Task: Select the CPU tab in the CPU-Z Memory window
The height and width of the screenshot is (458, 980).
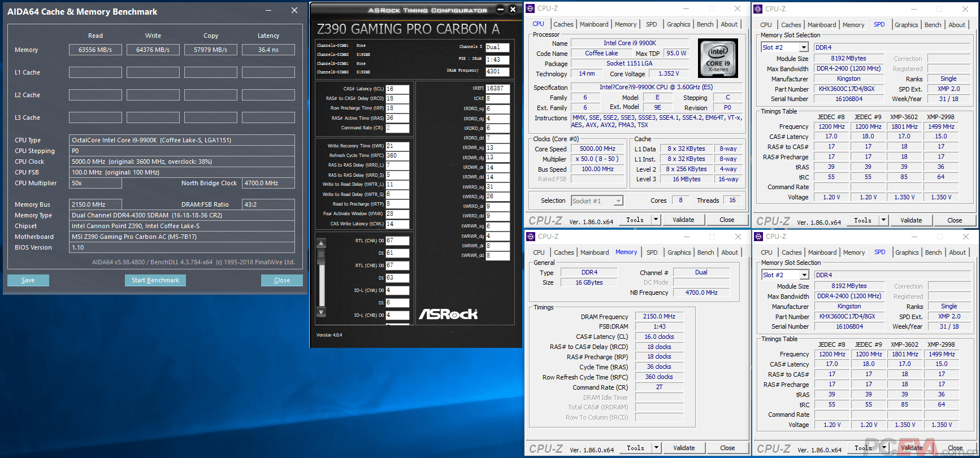Action: pyautogui.click(x=539, y=252)
